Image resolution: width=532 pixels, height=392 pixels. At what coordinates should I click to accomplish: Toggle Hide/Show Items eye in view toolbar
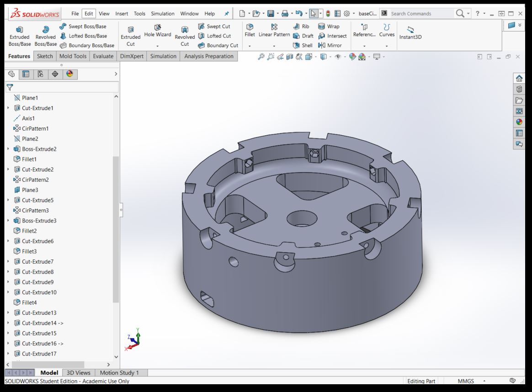(x=338, y=57)
